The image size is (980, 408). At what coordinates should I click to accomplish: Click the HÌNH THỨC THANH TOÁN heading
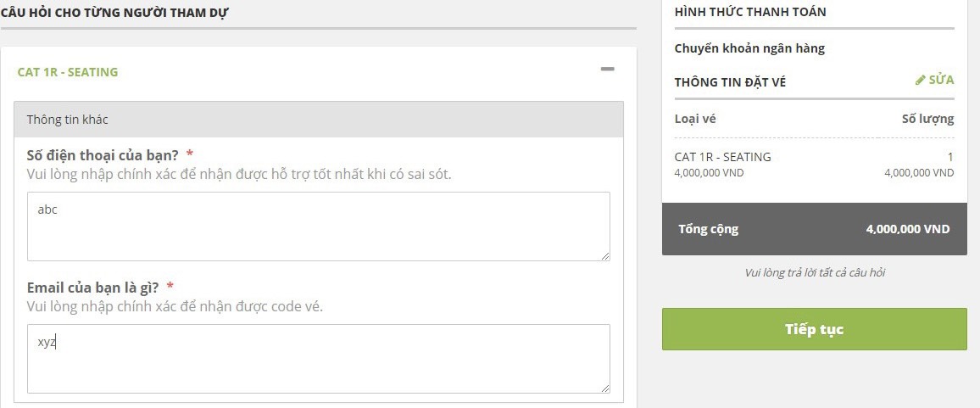pos(750,12)
